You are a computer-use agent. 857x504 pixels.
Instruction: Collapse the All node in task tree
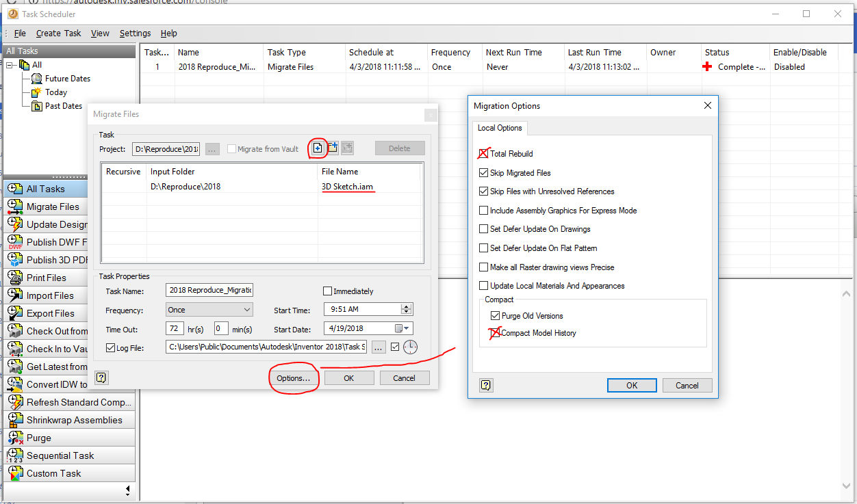click(10, 65)
